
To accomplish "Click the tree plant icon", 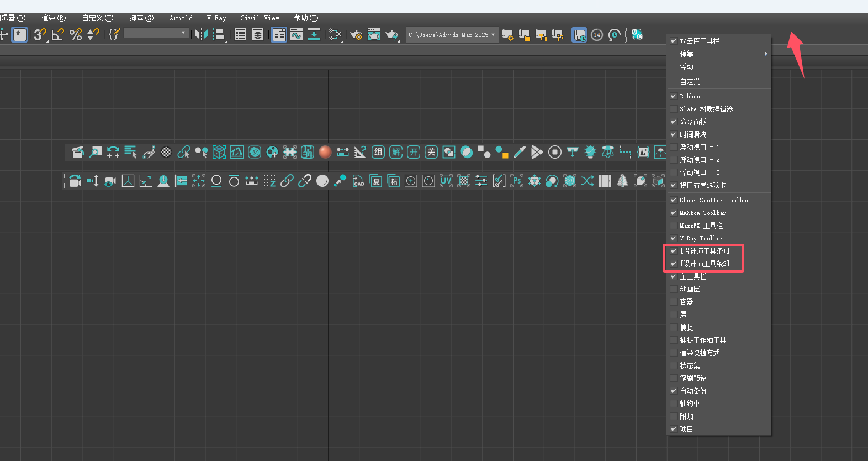I will pos(623,181).
